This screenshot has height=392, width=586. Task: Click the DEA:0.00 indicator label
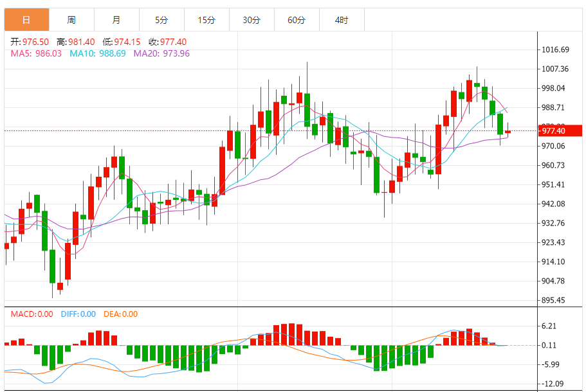(x=120, y=314)
